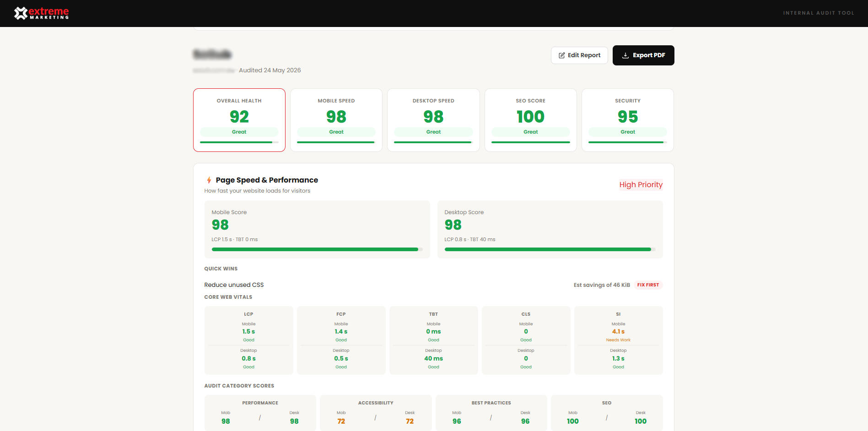Select the Mobile Speed score card

[x=336, y=120]
